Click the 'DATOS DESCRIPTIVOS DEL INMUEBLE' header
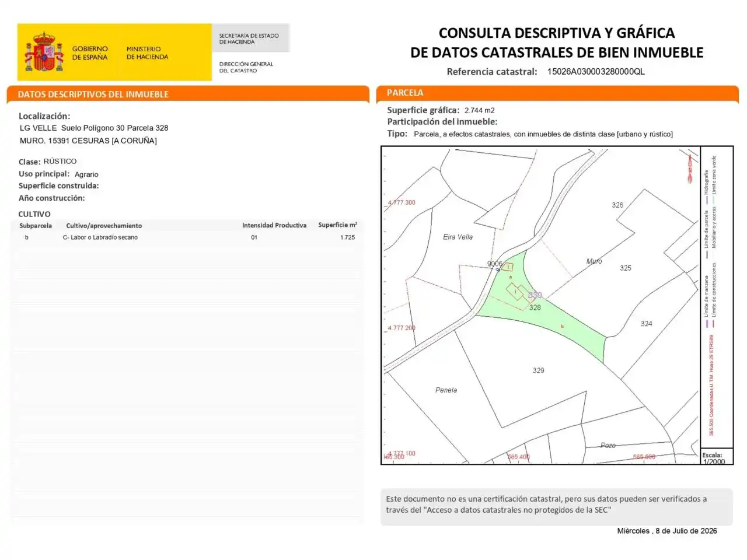The image size is (747, 560). click(x=93, y=94)
